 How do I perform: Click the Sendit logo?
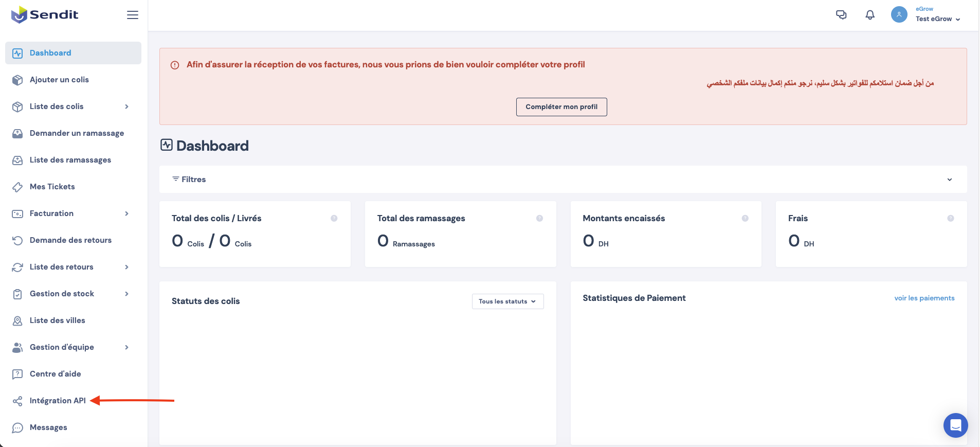click(45, 14)
